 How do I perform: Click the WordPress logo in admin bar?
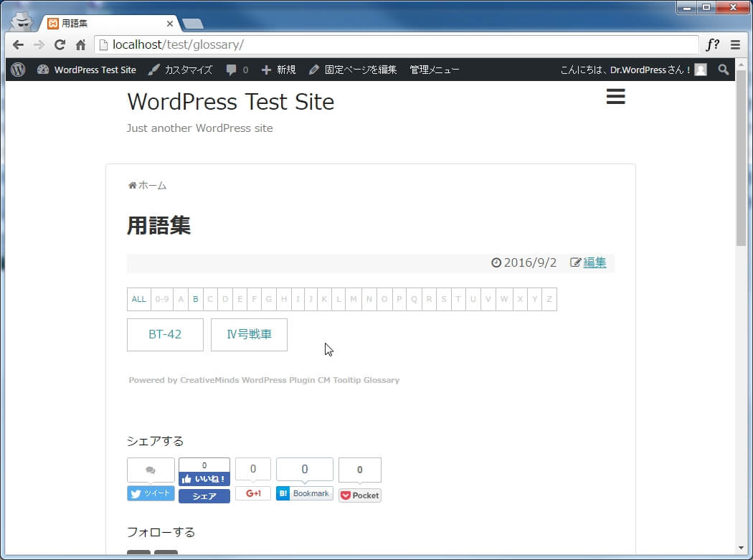point(19,70)
